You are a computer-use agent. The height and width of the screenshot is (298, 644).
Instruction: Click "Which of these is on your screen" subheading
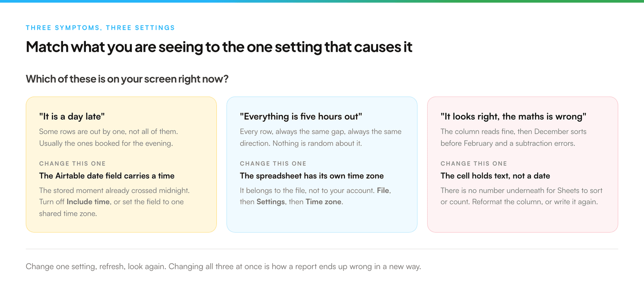tap(127, 79)
